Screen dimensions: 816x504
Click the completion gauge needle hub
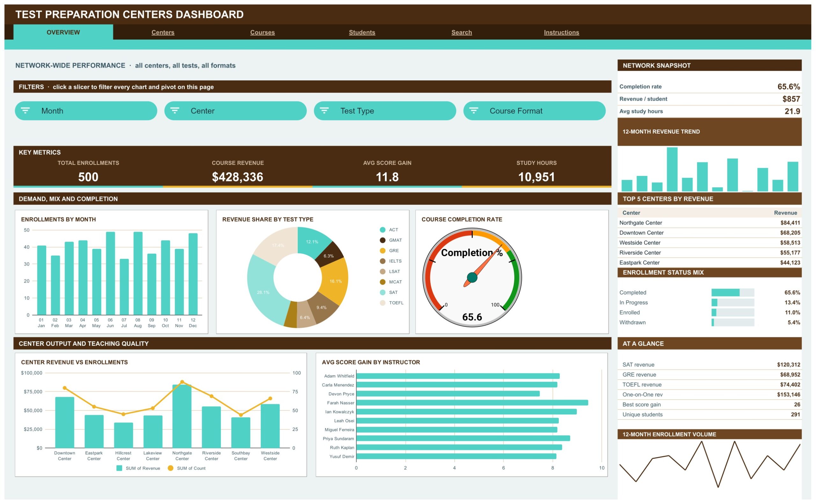click(472, 277)
